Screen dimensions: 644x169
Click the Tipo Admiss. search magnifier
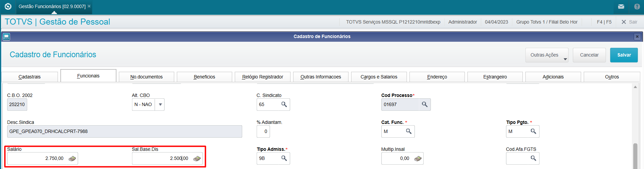(x=284, y=158)
